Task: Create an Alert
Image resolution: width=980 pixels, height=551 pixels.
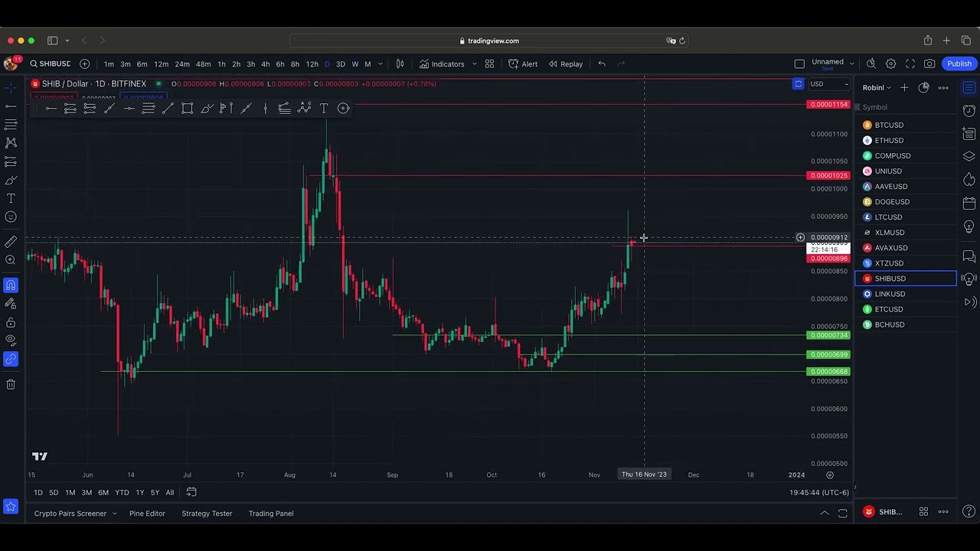Action: (523, 64)
